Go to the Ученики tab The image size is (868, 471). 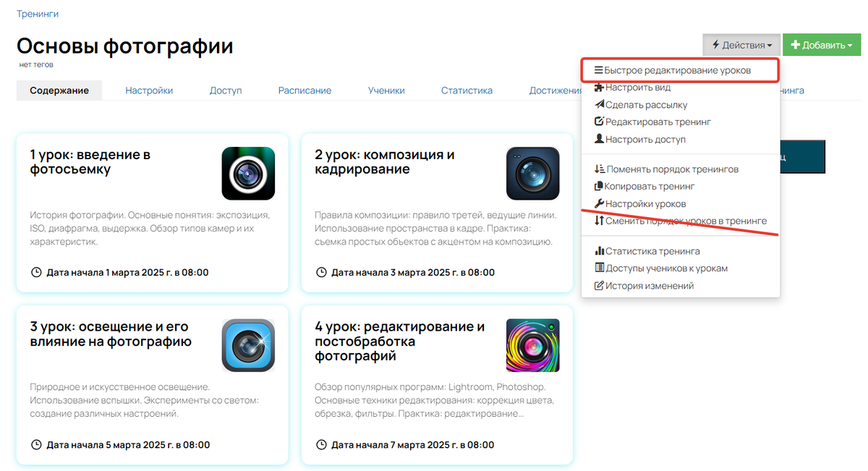[x=386, y=90]
